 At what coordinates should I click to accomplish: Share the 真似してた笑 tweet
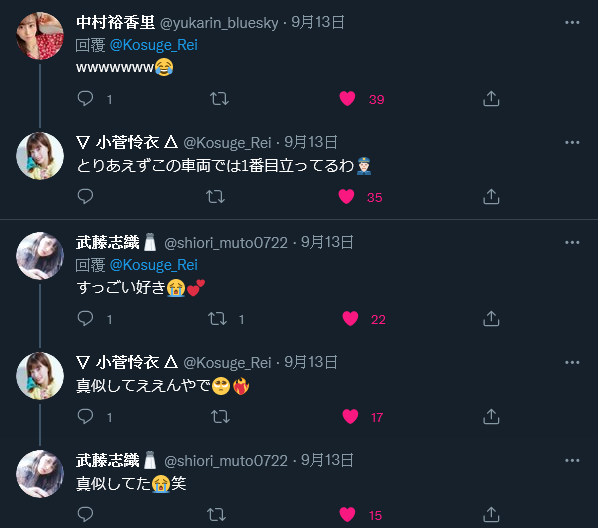(491, 514)
